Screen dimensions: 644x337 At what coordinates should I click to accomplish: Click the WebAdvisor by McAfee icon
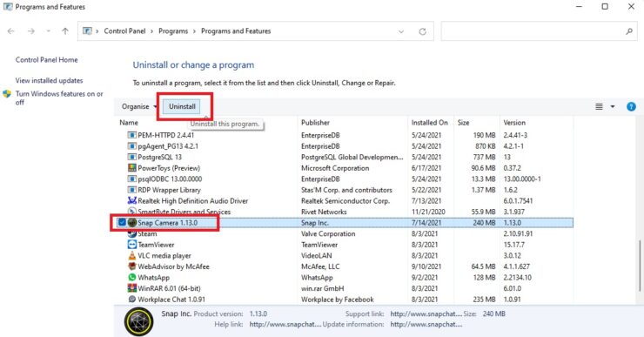(x=131, y=266)
